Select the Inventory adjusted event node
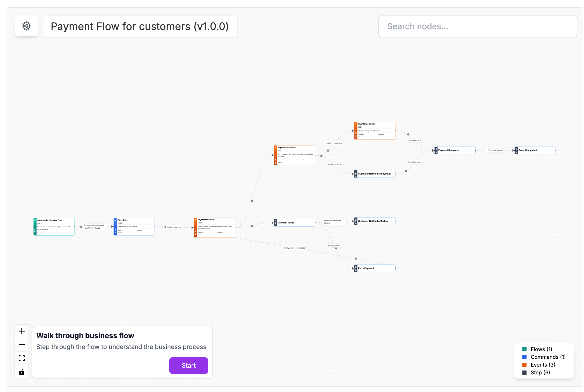 375,131
